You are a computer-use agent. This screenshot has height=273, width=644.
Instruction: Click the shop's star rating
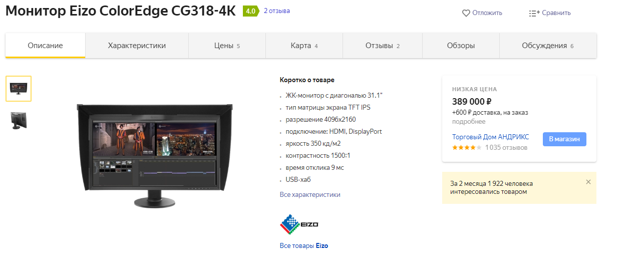click(x=467, y=148)
